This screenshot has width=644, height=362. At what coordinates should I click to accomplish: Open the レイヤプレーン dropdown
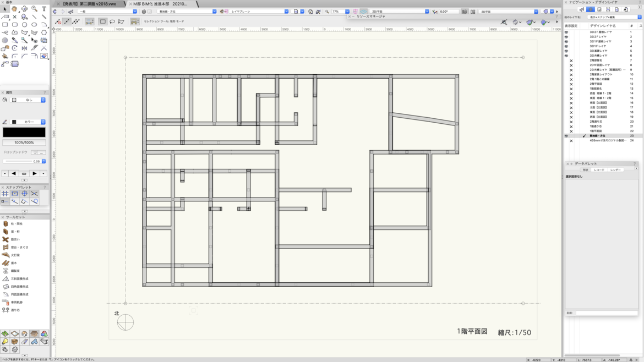pos(286,10)
